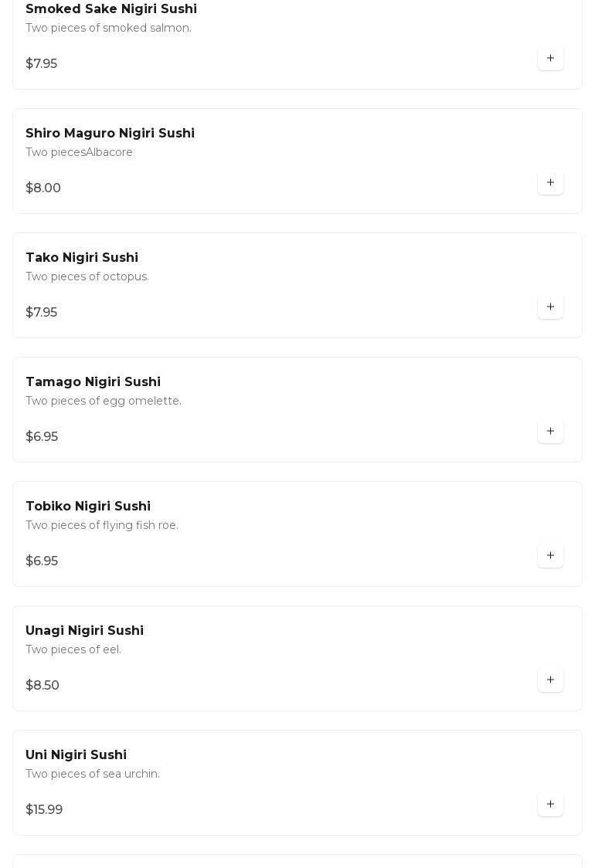
Task: Add Smoked Sake Nigiri Sushi to cart
Action: [x=550, y=59]
